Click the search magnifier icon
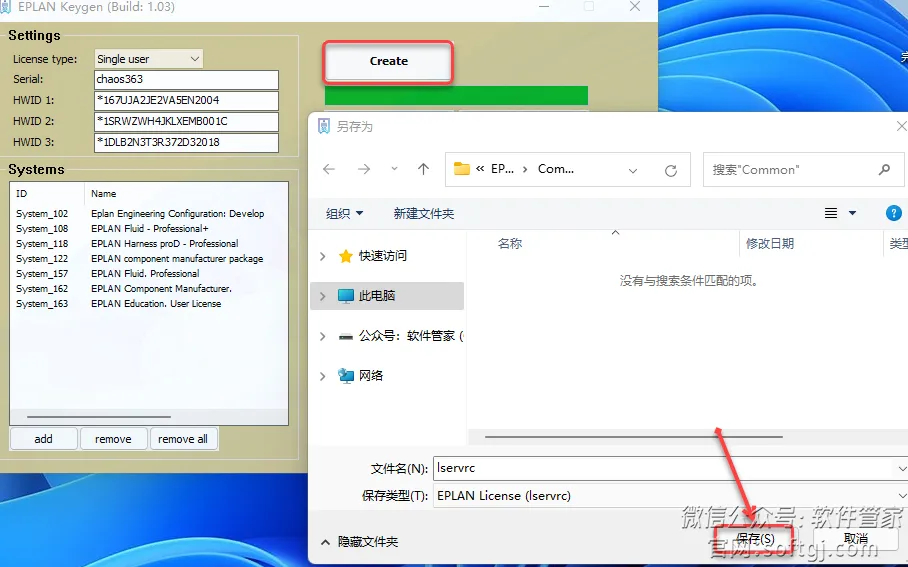 (884, 170)
